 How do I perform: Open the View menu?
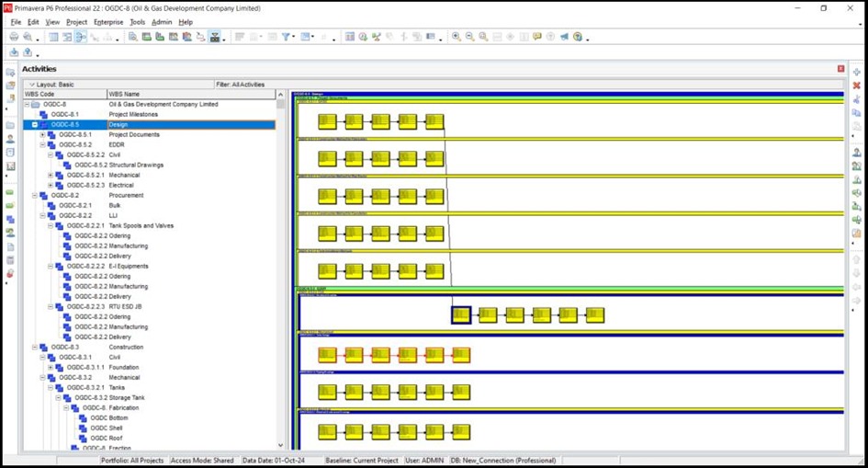pos(52,22)
